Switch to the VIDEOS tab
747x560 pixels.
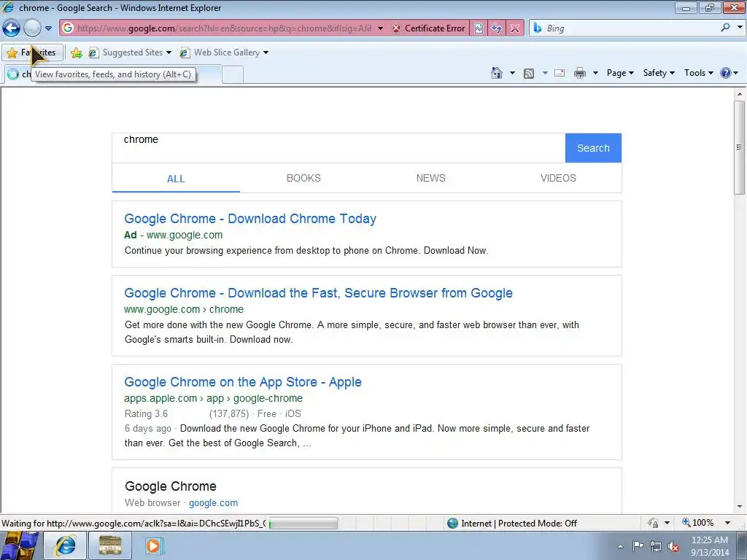[558, 178]
